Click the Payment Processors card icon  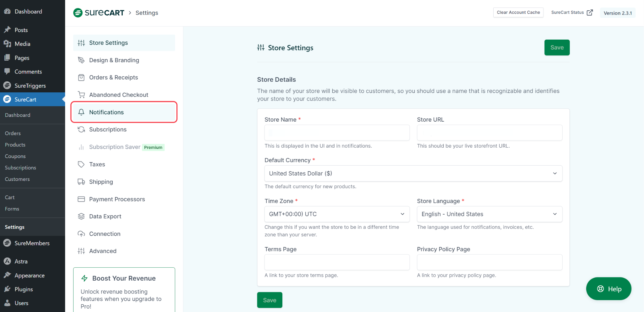(x=81, y=199)
